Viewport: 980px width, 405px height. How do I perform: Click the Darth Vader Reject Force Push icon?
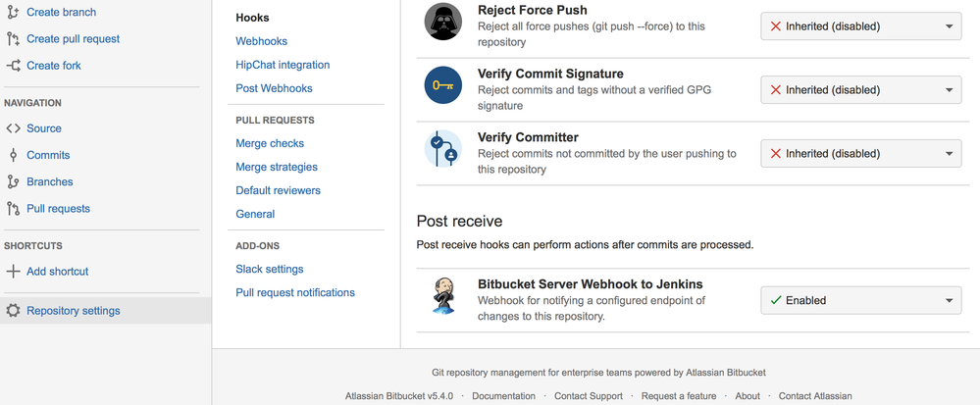point(443,22)
